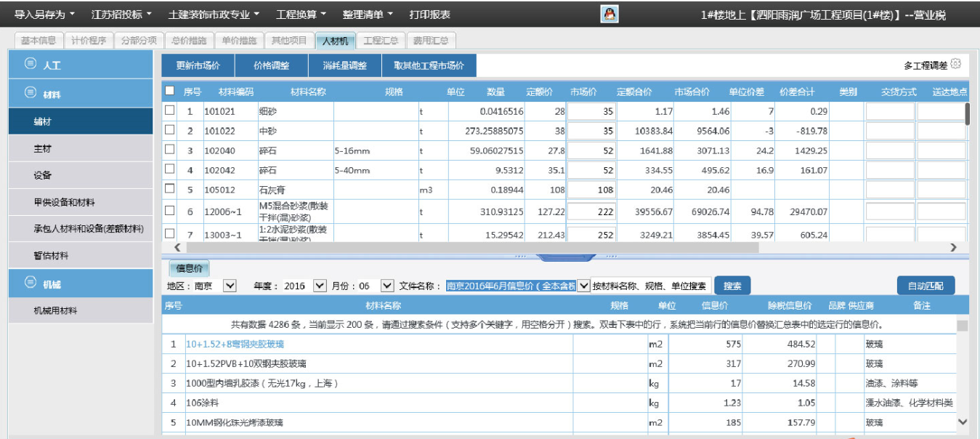The width and height of the screenshot is (980, 439).
Task: Tick the select-all checkbox in table header
Action: pyautogui.click(x=170, y=92)
